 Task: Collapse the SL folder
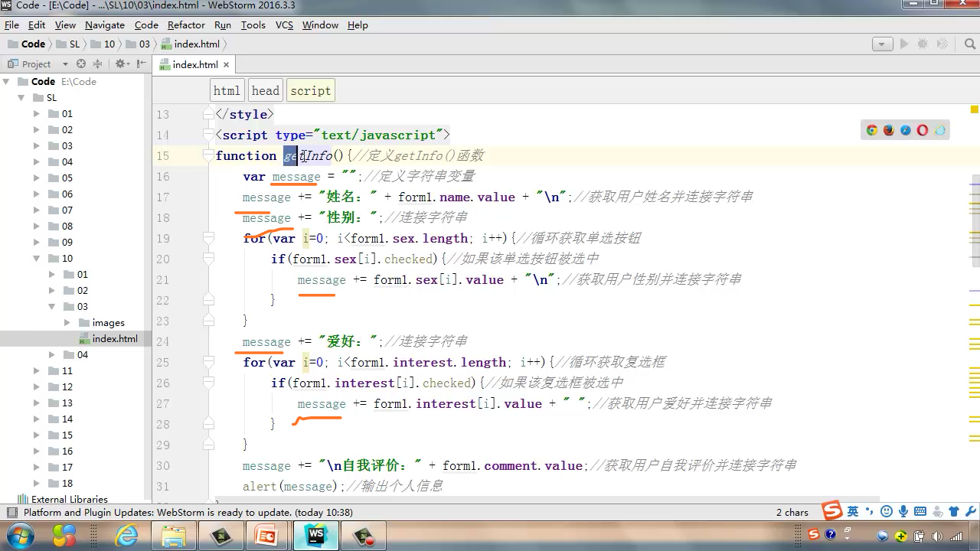[21, 97]
